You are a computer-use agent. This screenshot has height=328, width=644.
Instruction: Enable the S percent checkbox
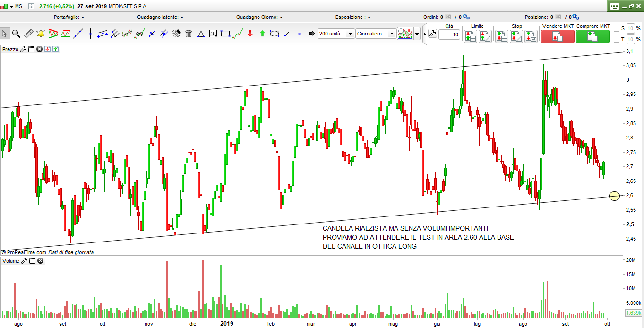pos(616,28)
